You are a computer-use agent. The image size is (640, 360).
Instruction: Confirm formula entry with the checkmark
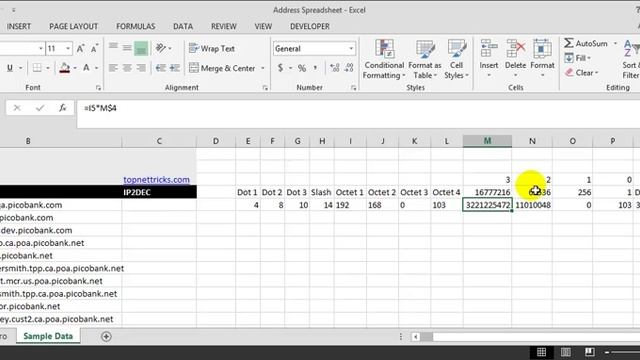pyautogui.click(x=40, y=108)
